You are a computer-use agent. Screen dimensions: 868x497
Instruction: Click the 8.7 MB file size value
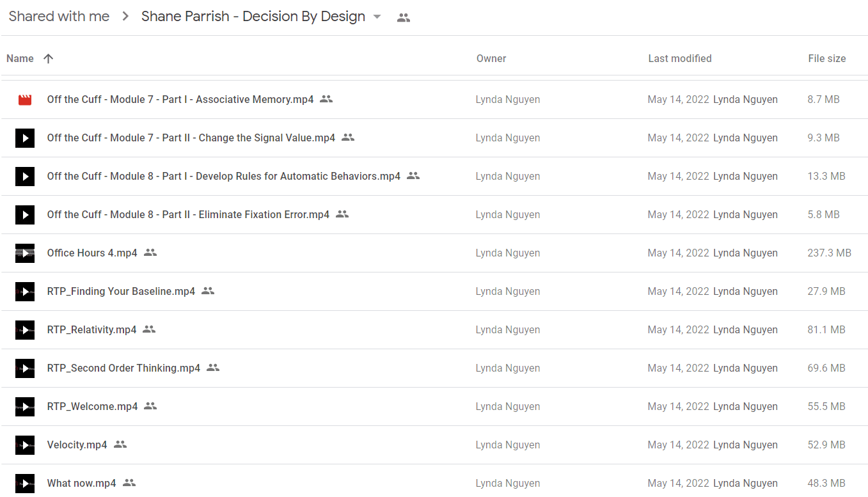(823, 100)
